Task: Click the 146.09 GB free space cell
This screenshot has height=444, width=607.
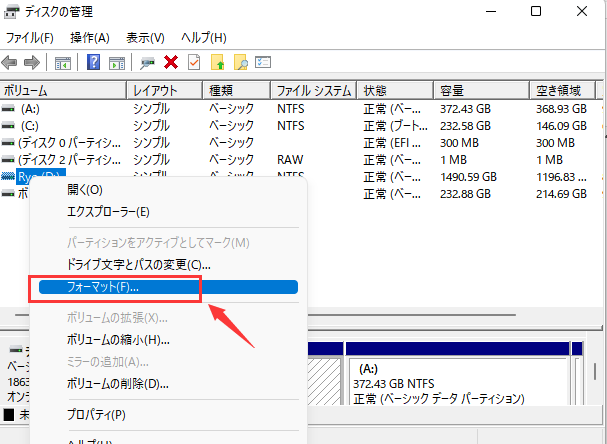Action: coord(561,126)
